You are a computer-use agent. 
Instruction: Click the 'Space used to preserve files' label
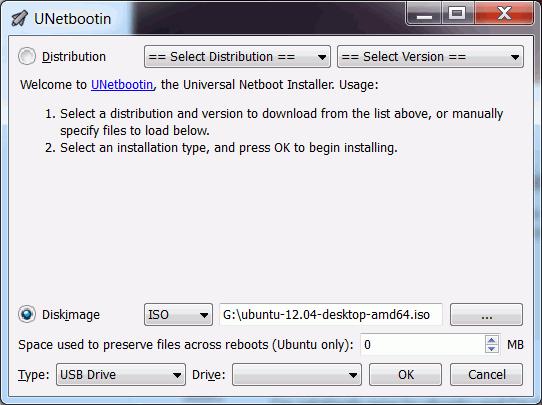186,345
